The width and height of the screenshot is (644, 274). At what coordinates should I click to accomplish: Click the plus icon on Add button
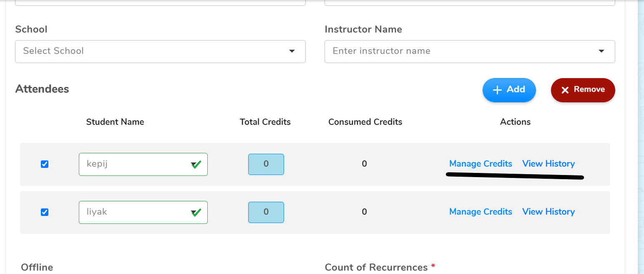(497, 90)
